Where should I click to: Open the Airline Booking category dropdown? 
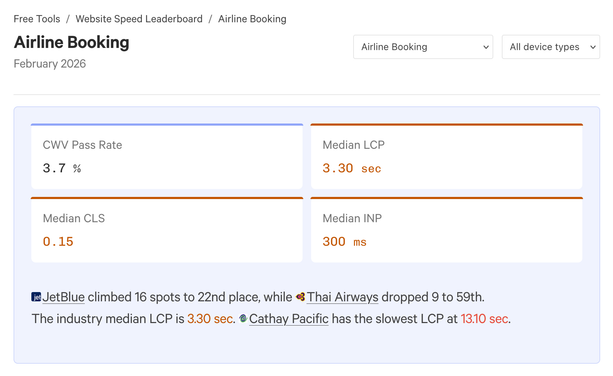(x=423, y=47)
